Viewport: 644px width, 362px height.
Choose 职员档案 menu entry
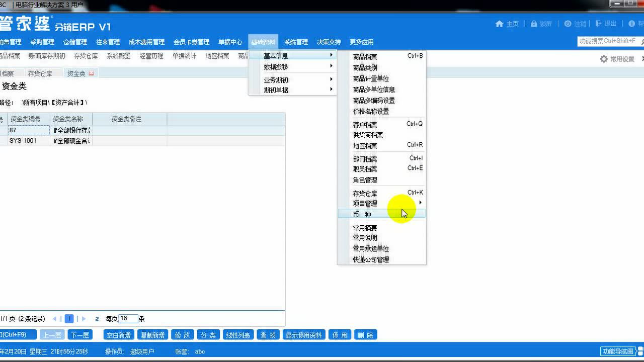(x=381, y=169)
